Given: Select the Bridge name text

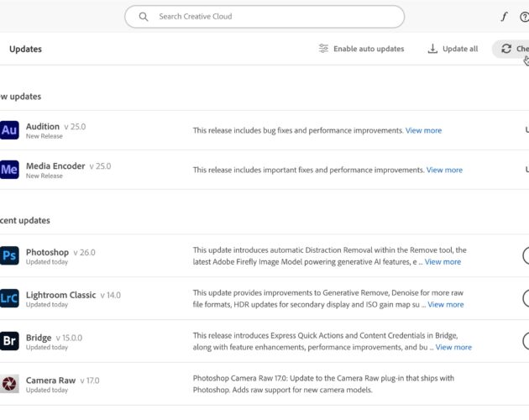Looking at the screenshot, I should 39,338.
